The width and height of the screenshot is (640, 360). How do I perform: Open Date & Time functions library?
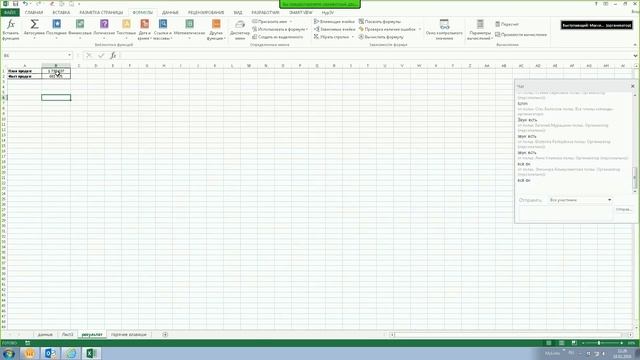[144, 29]
